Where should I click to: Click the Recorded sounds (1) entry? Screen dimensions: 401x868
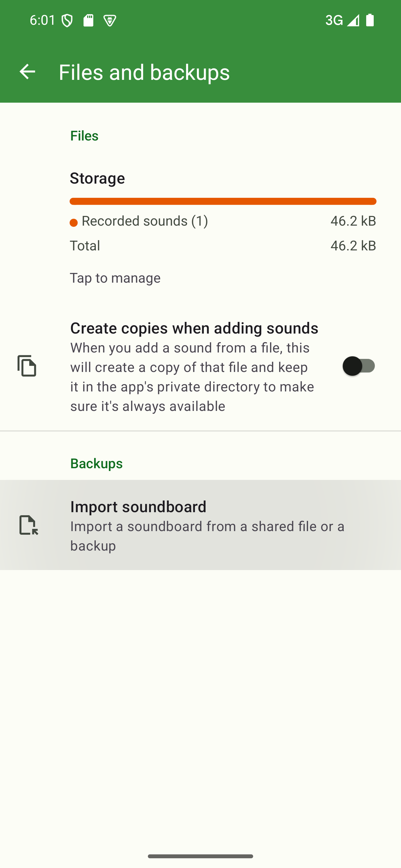pyautogui.click(x=145, y=221)
